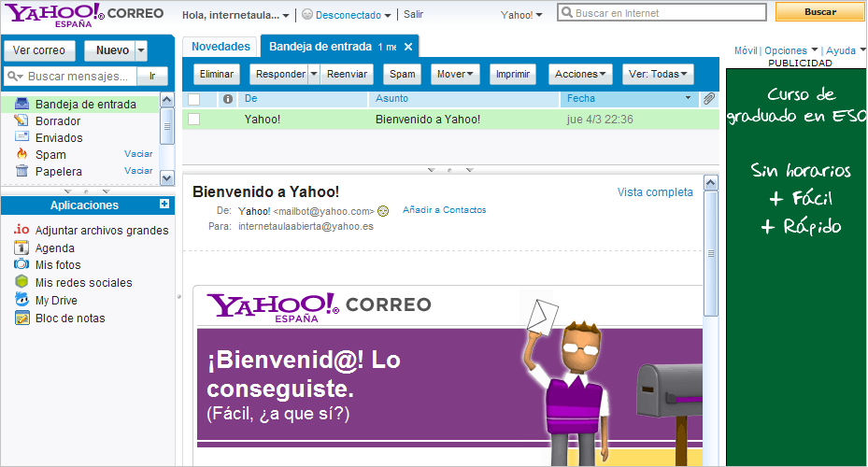Screen dimensions: 868x467
Task: Click the Eliminar button
Action: point(217,74)
